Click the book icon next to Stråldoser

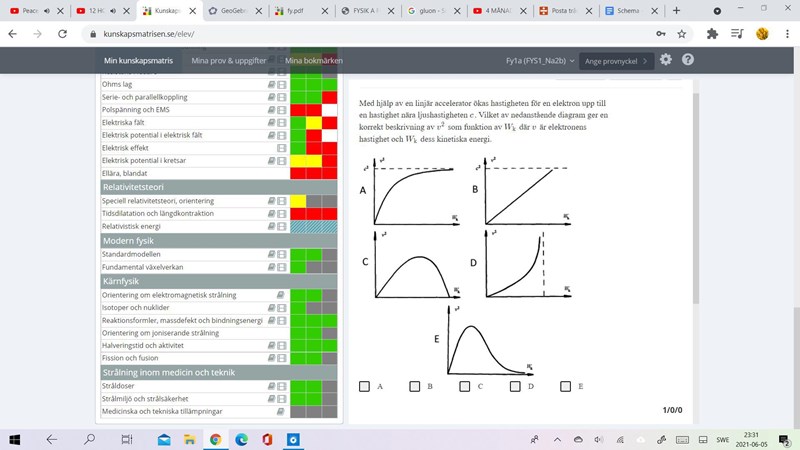[x=271, y=386]
